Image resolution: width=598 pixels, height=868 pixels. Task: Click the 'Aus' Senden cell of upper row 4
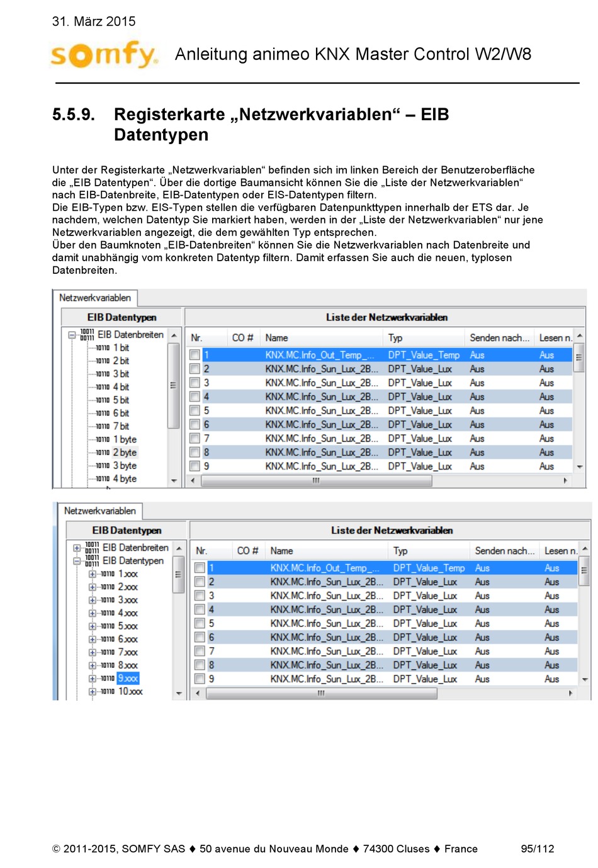click(477, 397)
